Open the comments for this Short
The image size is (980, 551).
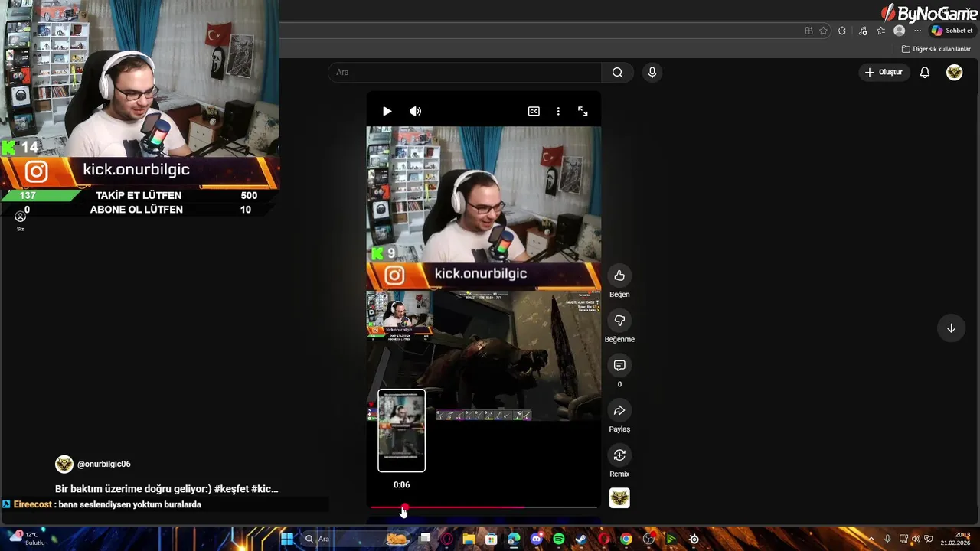(x=619, y=365)
